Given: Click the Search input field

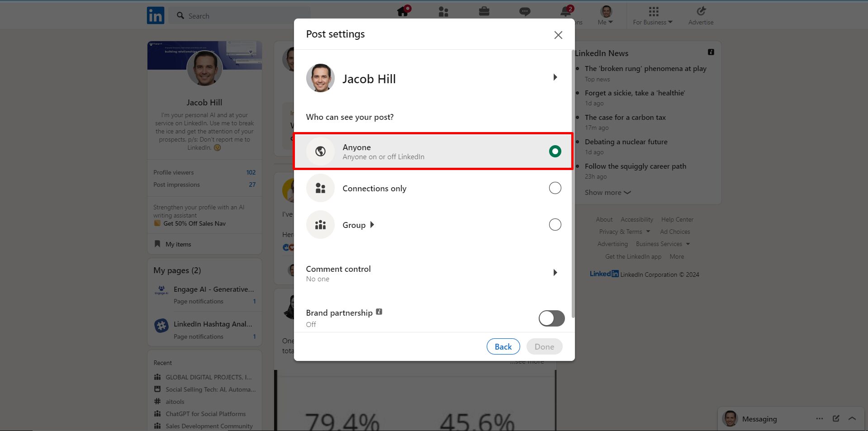Looking at the screenshot, I should click(240, 16).
